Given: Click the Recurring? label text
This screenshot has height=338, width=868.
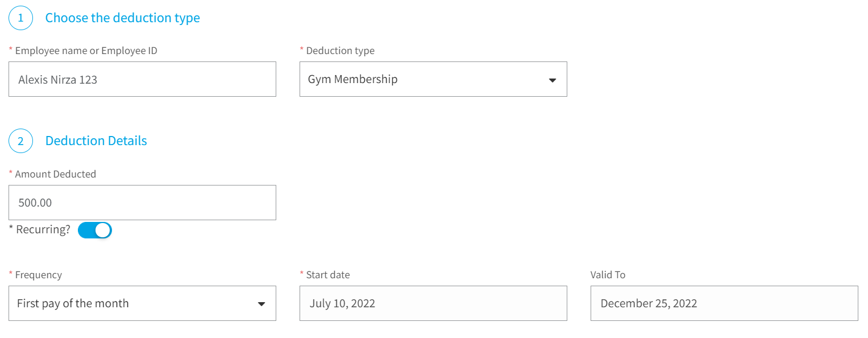Looking at the screenshot, I should (x=43, y=230).
